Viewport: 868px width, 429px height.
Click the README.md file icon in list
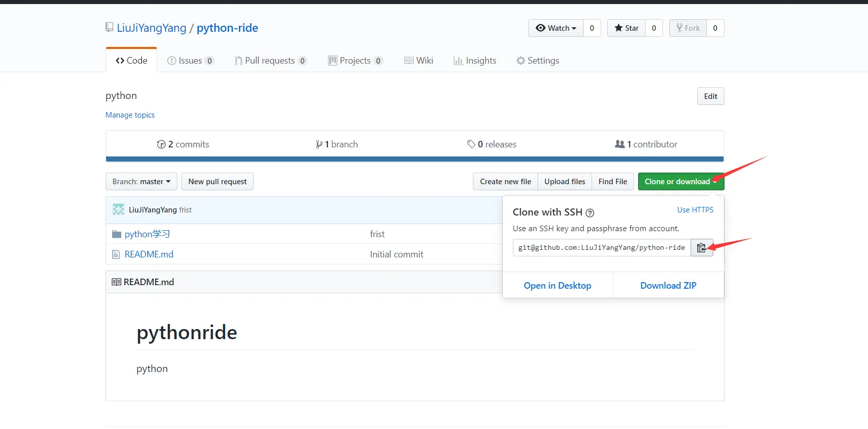[x=116, y=254]
